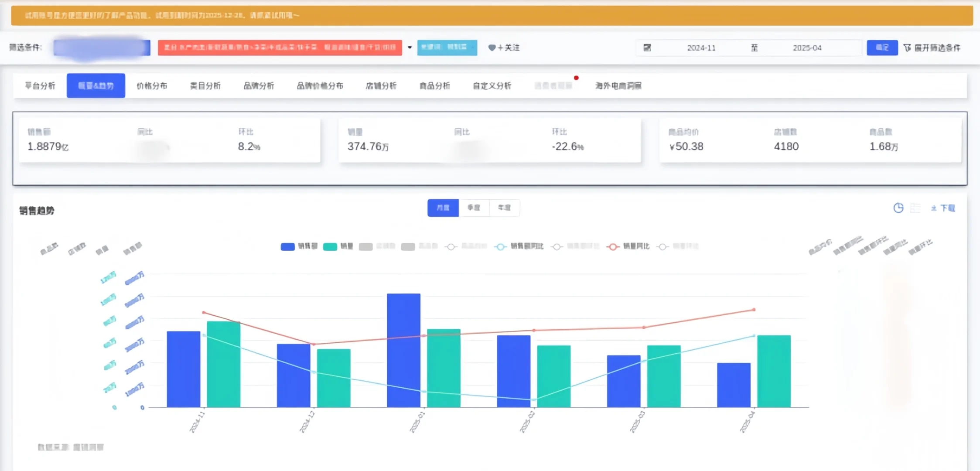980x471 pixels.
Task: Select the 季度 quarterly granularity button
Action: [x=474, y=208]
